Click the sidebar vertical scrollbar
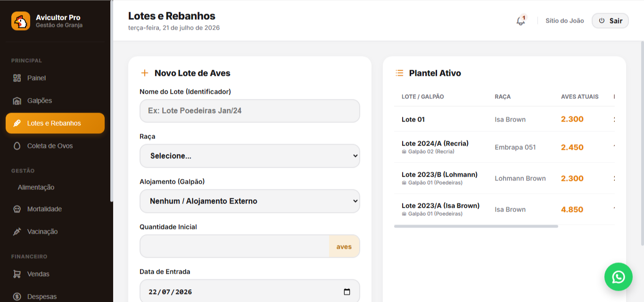 [x=112, y=101]
